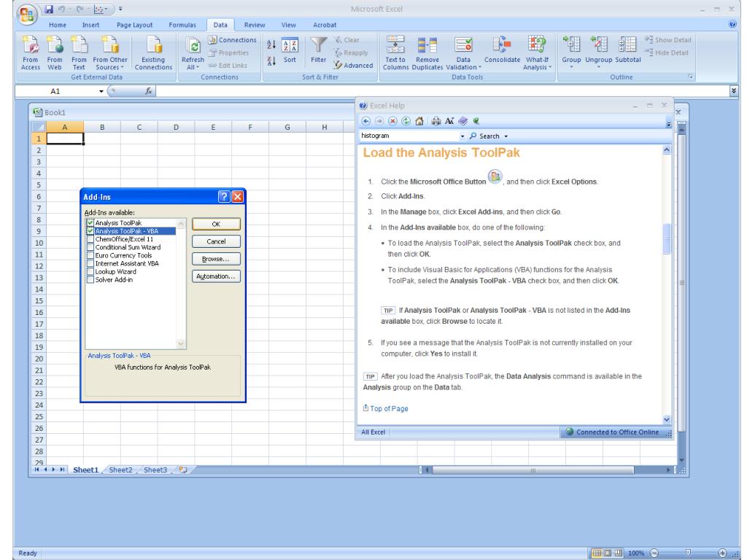Image resolution: width=747 pixels, height=560 pixels.
Task: Toggle the Filter funnel
Action: [318, 50]
